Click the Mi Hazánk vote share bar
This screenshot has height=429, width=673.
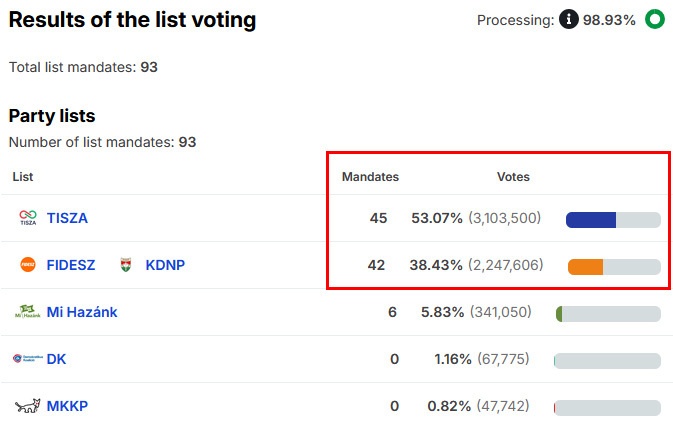608,314
